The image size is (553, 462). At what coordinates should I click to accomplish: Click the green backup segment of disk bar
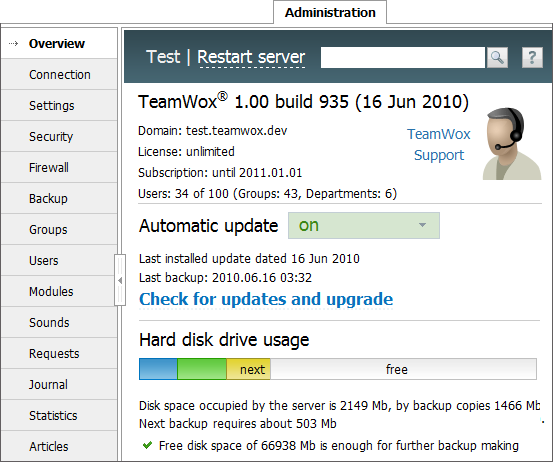point(202,369)
